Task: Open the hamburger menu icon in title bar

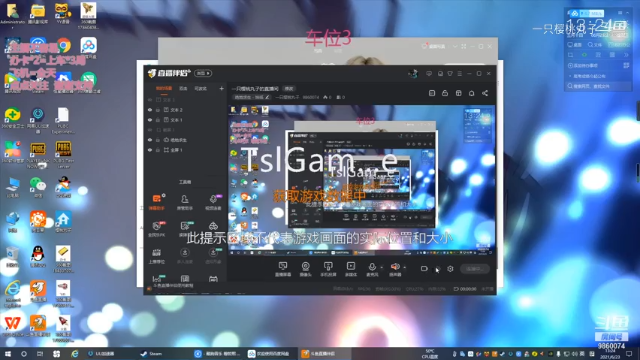Action: (460, 73)
